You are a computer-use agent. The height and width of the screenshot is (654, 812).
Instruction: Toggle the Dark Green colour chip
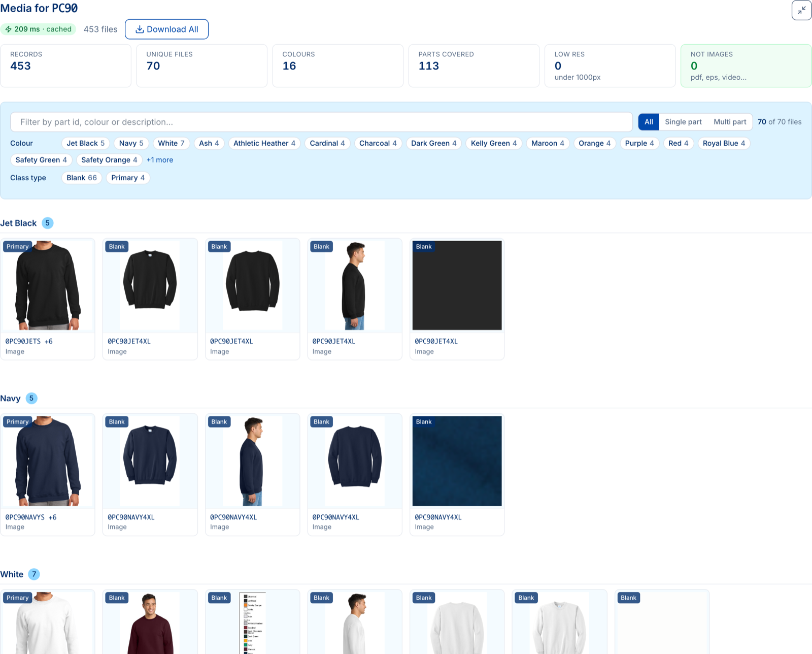[434, 143]
